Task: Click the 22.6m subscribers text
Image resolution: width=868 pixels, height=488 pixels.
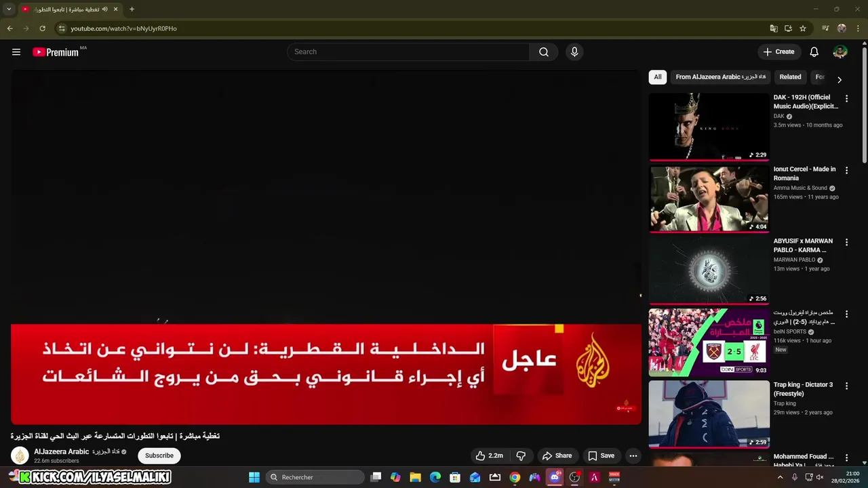Action: point(56,461)
